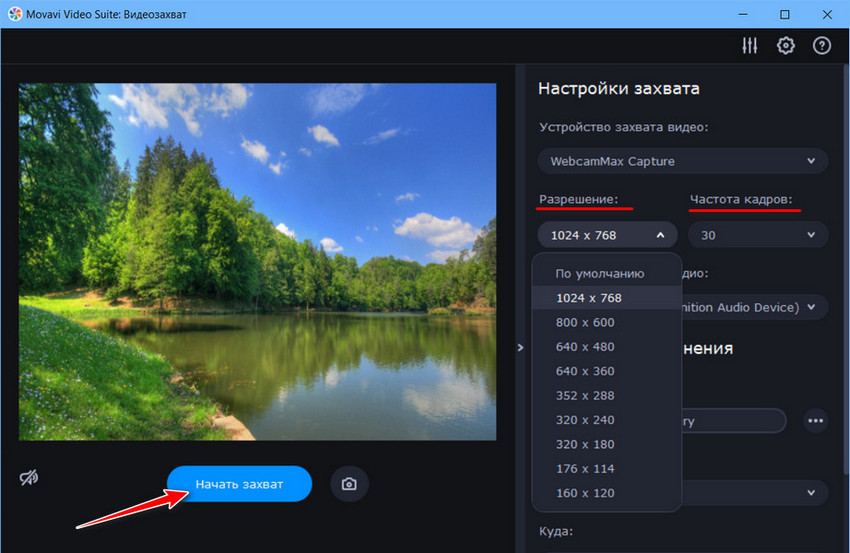Click the Начать захват button
850x553 pixels.
click(x=240, y=484)
